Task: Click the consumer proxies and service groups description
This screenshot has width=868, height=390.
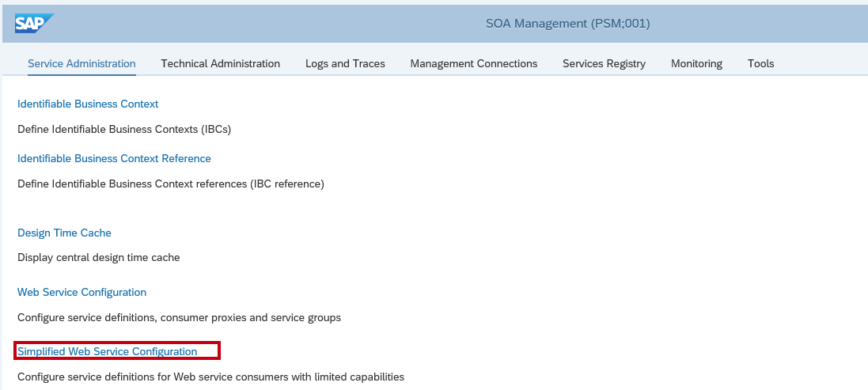Action: tap(179, 317)
